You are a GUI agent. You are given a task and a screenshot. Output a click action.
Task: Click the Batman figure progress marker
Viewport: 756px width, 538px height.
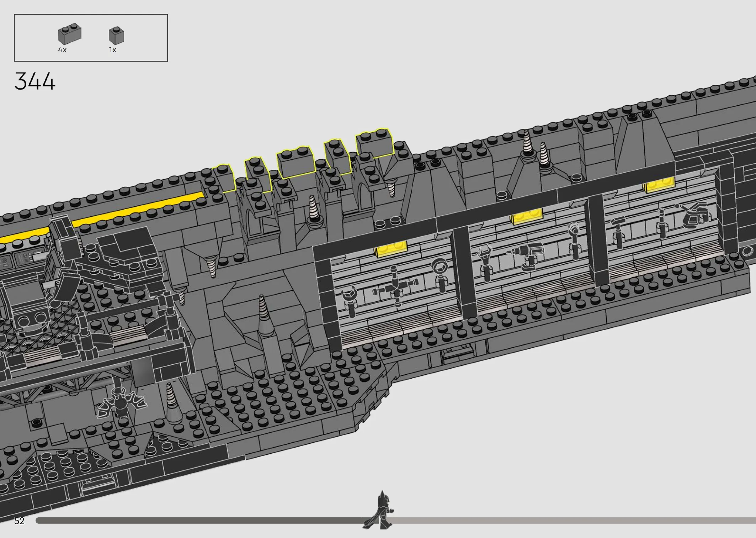pyautogui.click(x=379, y=510)
